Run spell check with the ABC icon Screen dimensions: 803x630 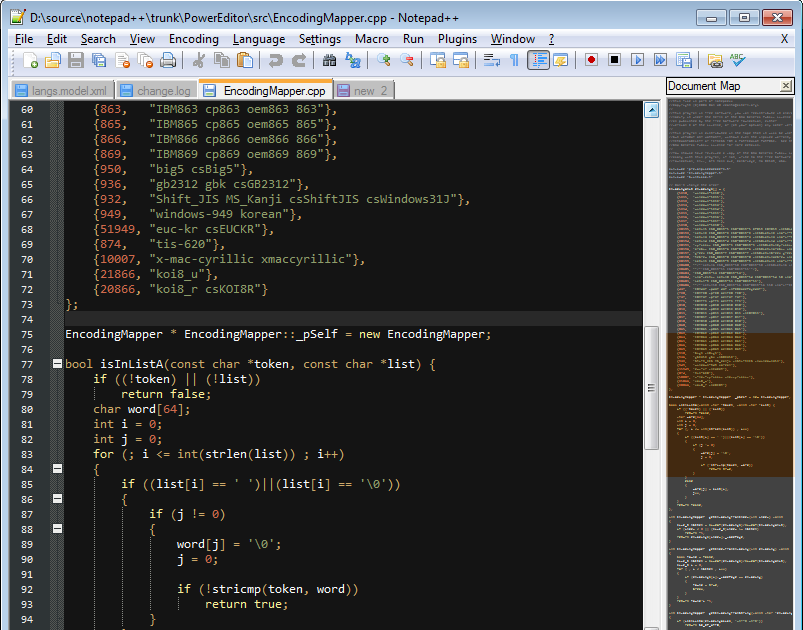[737, 58]
